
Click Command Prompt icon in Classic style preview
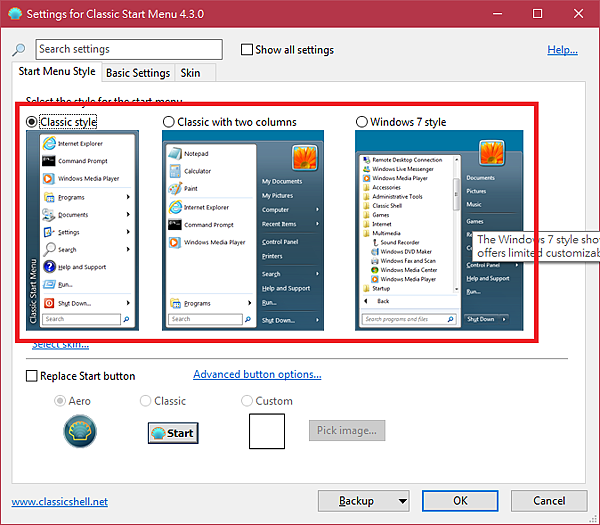click(49, 161)
